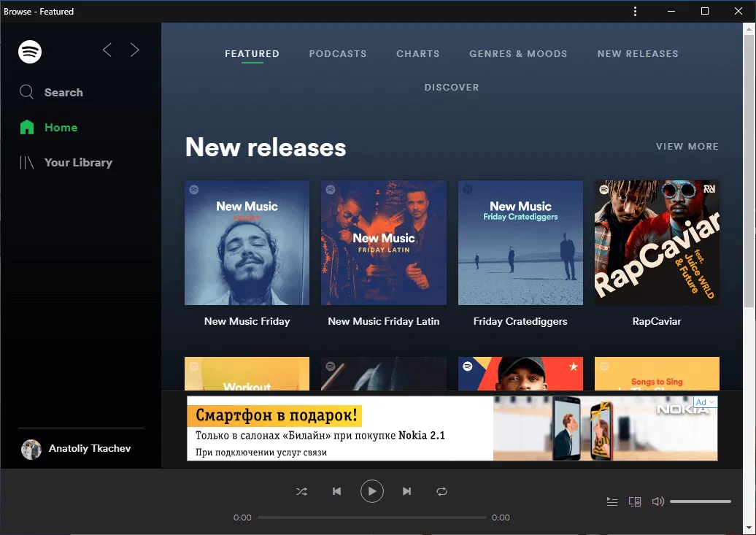The image size is (756, 535).
Task: Click VIEW MORE next to New releases
Action: pos(687,146)
